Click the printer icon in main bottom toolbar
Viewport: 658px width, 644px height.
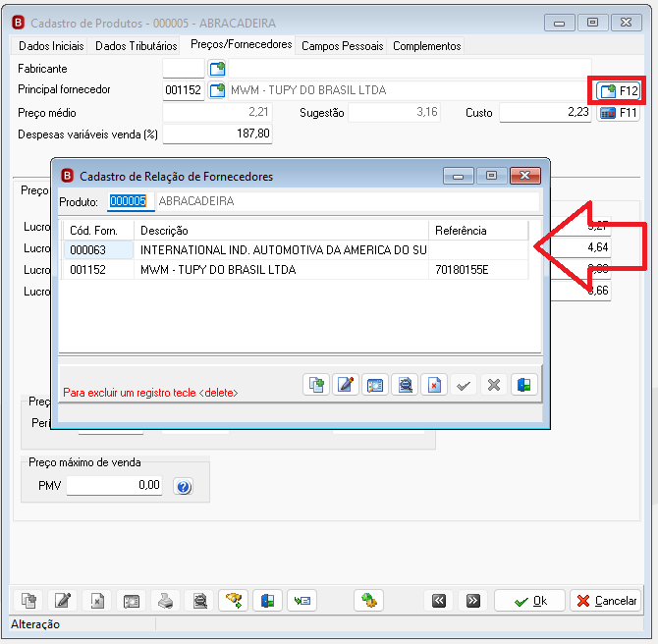tap(166, 601)
